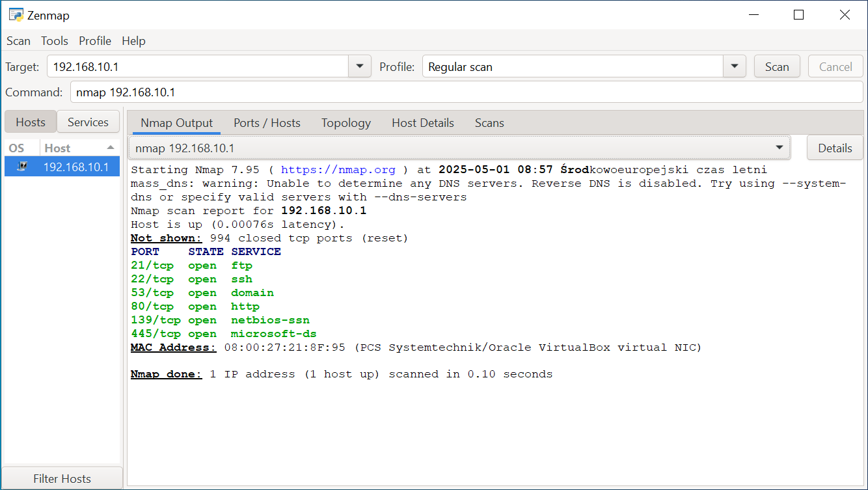Click the MAC Address line in output
Viewport: 868px width, 490px height.
(416, 347)
